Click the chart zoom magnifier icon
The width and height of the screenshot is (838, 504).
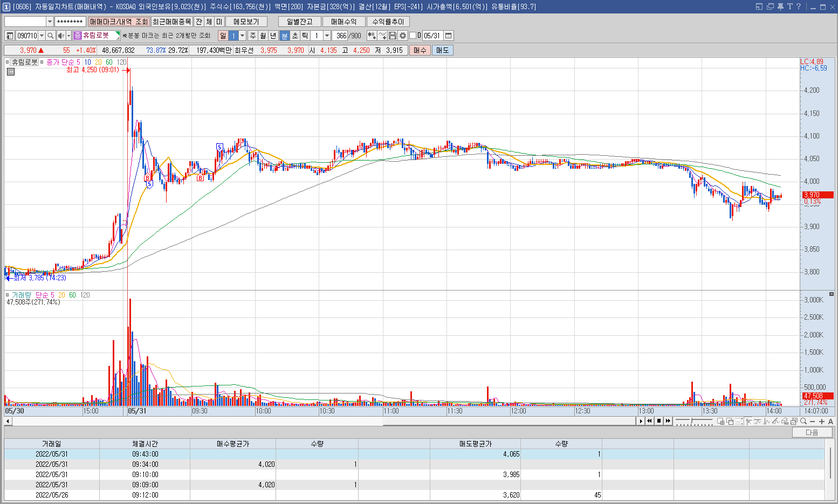coord(803,422)
